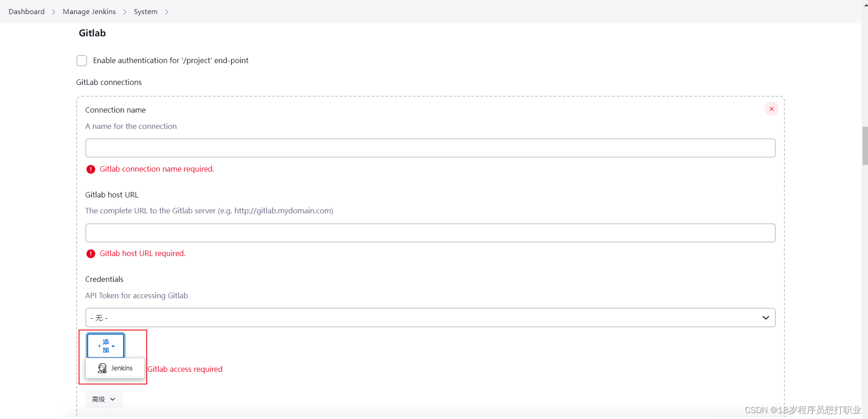The height and width of the screenshot is (419, 868).
Task: Go to Manage Jenkins breadcrumb
Action: (x=89, y=11)
